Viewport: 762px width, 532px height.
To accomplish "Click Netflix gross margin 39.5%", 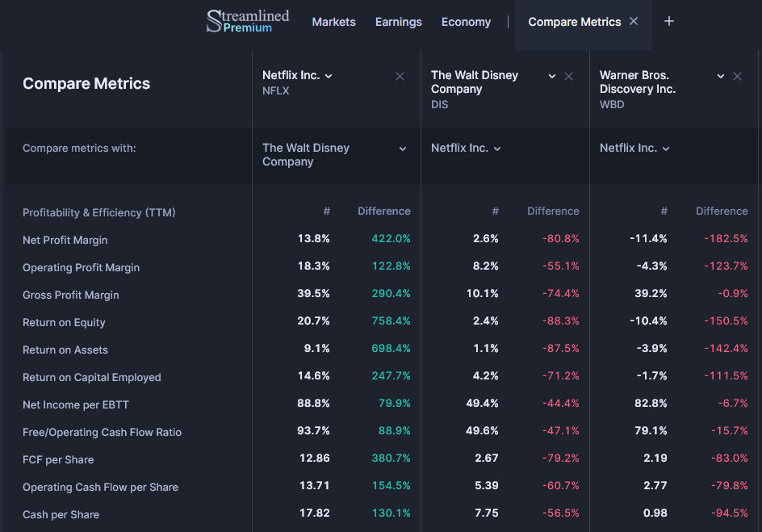I will [x=313, y=294].
